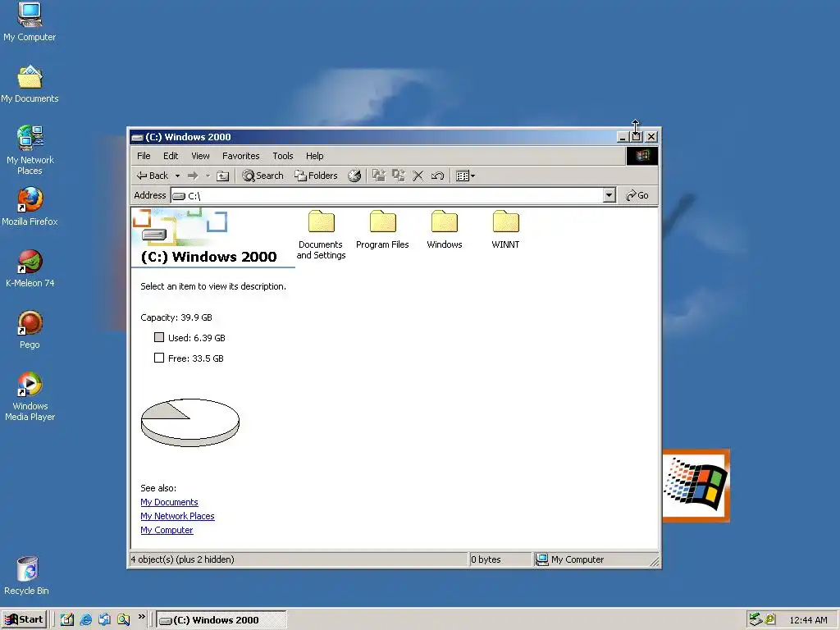
Task: Click the Used space legend box
Action: click(159, 337)
